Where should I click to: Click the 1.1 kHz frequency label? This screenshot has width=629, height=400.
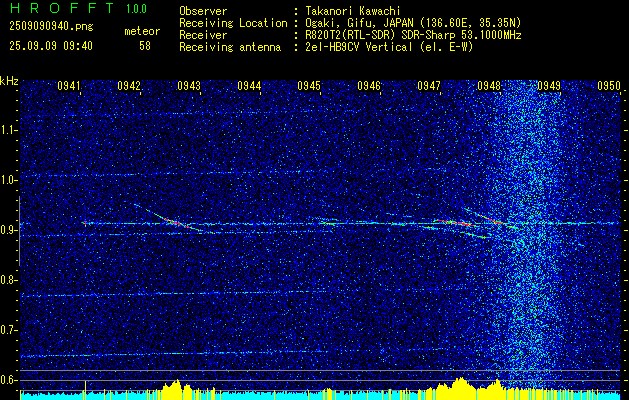point(7,130)
